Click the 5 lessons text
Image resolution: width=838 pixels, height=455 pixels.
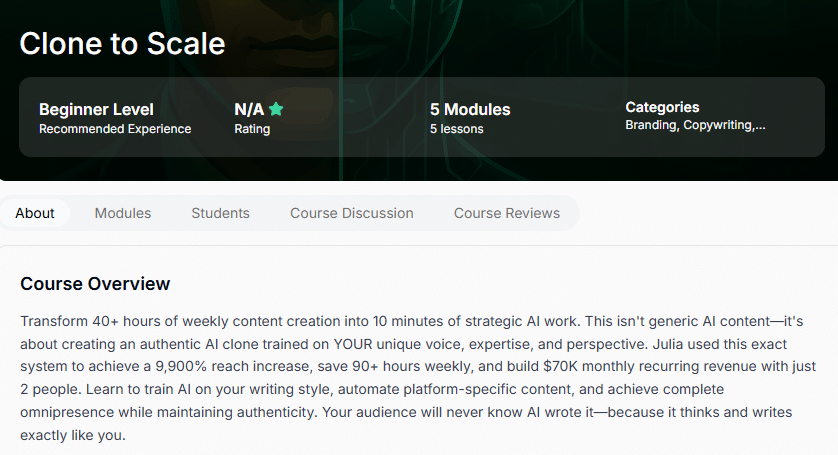point(456,129)
